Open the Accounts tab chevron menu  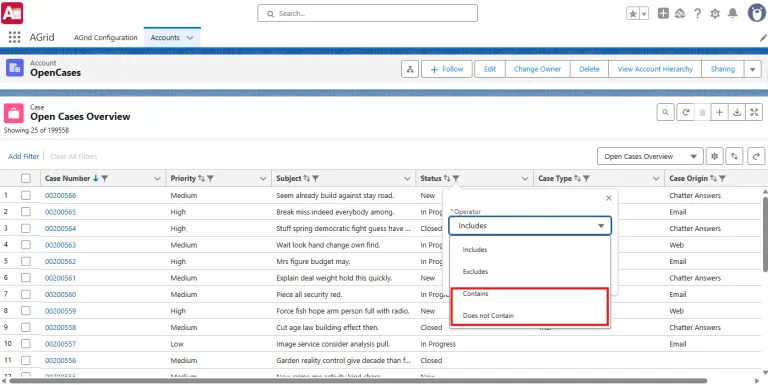(x=190, y=38)
